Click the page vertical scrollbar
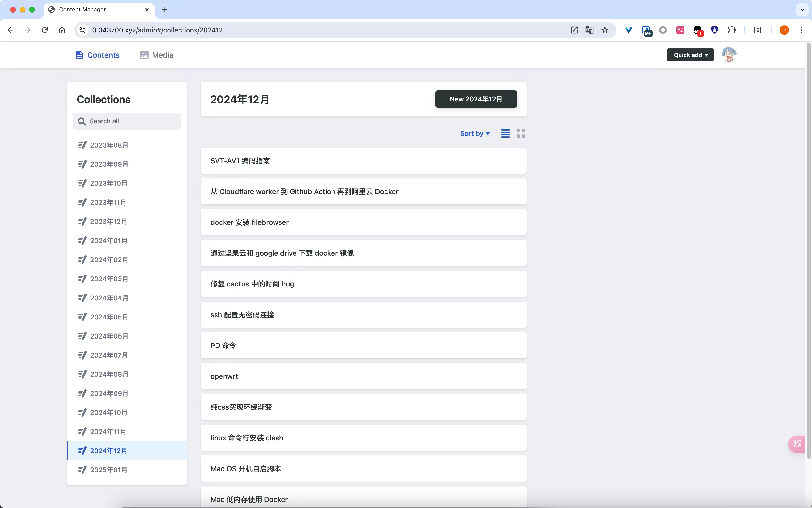This screenshot has height=508, width=812. pyautogui.click(x=808, y=250)
